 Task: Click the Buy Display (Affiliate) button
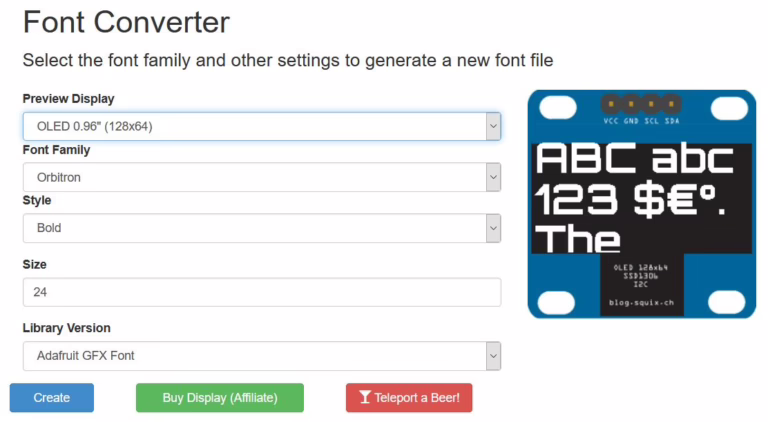(220, 398)
